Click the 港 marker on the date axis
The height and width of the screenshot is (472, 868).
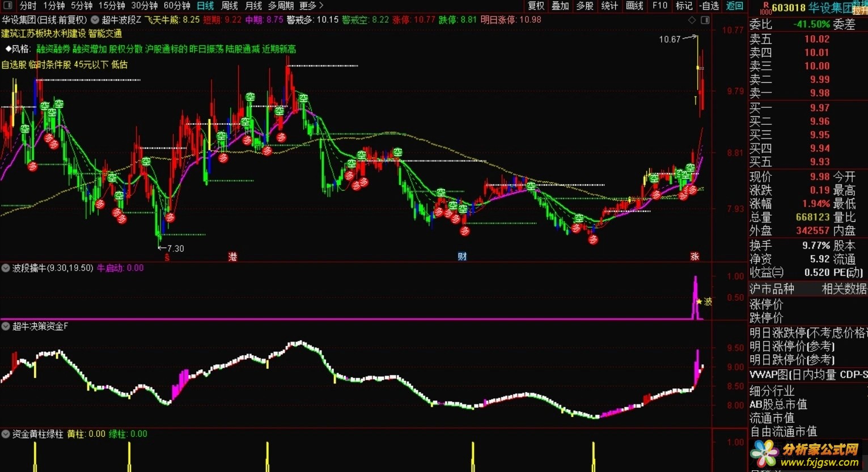point(232,257)
